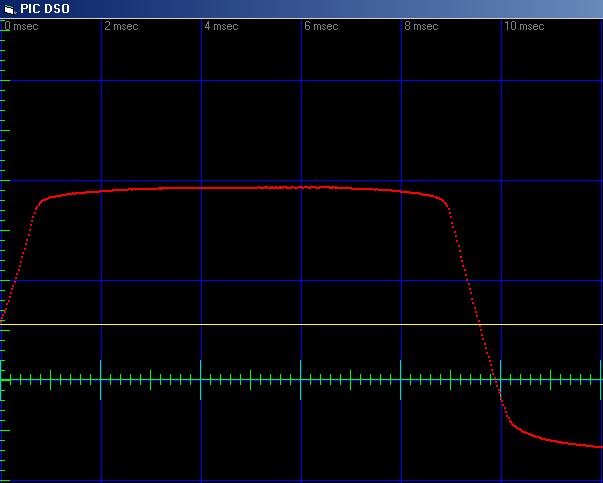
Task: Click the PIC DSO title text
Action: [x=45, y=9]
